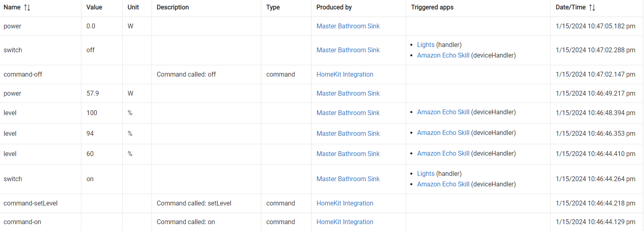Open HomeKit Integration link in command-on row
This screenshot has width=644, height=231.
[345, 222]
